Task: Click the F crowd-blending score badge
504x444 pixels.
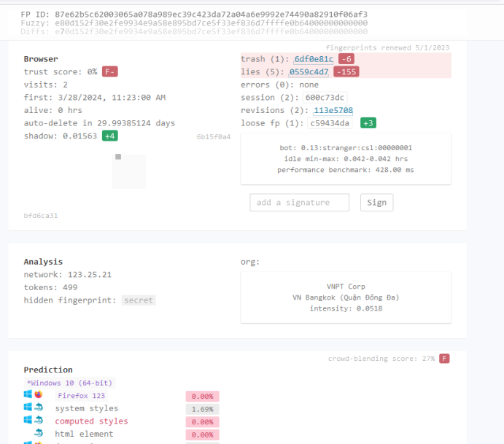Action: tap(444, 359)
